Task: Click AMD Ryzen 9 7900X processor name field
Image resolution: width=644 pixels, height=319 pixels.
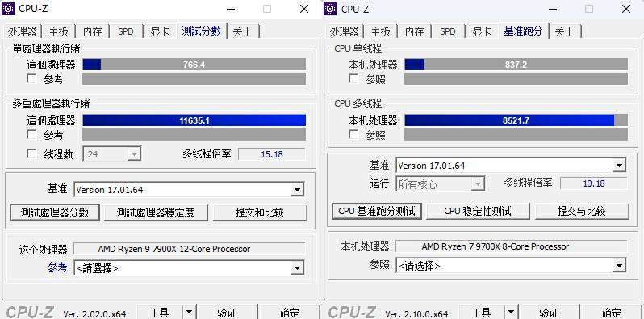Action: coord(190,249)
